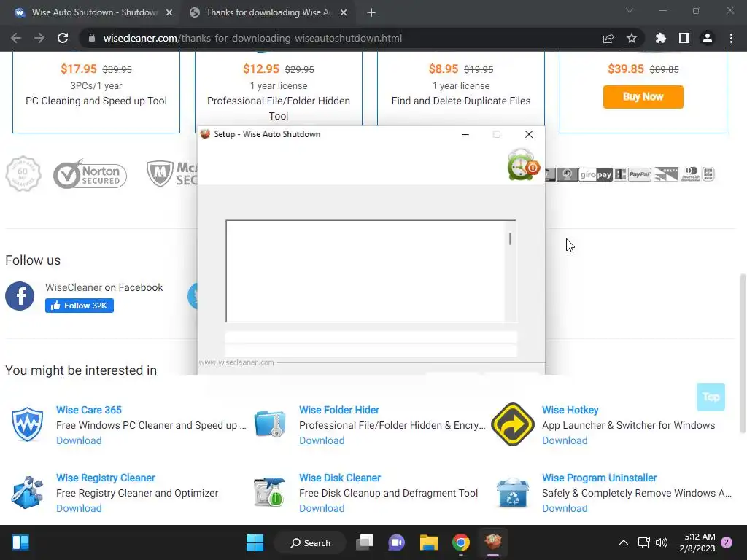
Task: Toggle Chrome side panel icon
Action: (x=684, y=38)
